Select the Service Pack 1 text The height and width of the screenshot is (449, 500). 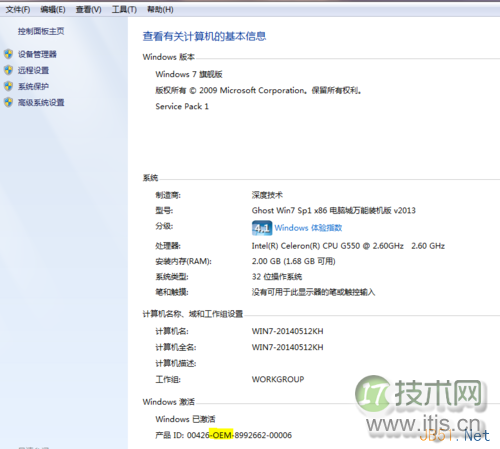(x=182, y=106)
